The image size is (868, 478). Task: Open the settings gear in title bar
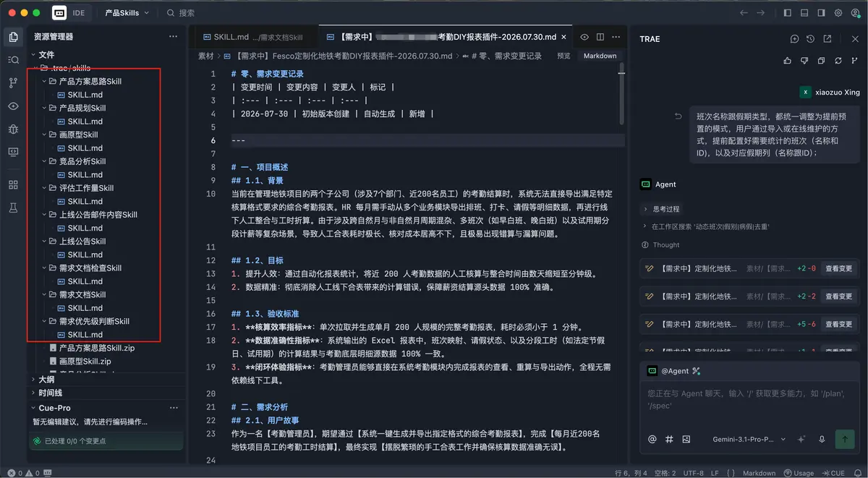click(x=838, y=13)
